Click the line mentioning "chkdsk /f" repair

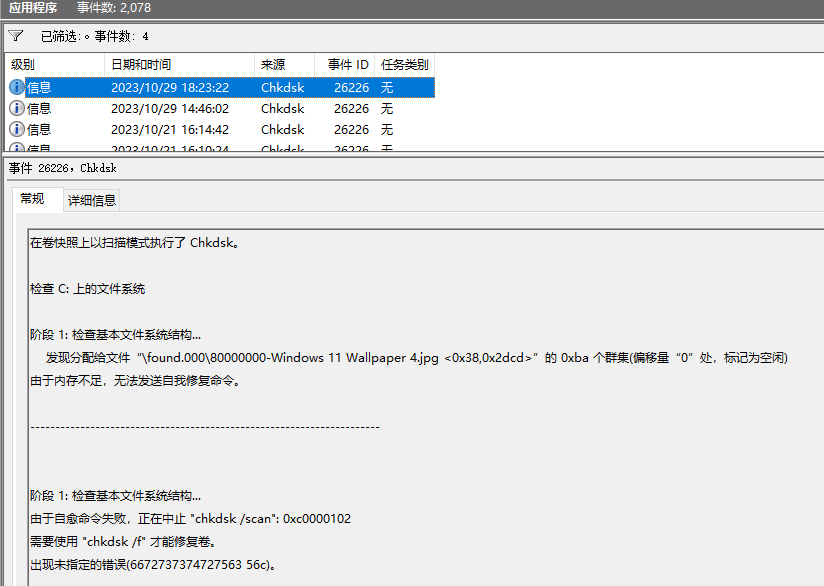click(x=123, y=542)
